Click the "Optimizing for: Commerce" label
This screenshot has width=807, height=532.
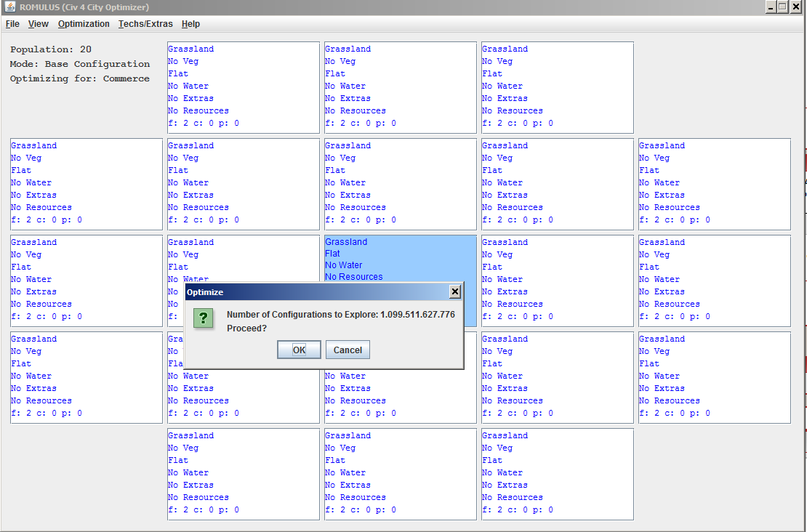(80, 78)
